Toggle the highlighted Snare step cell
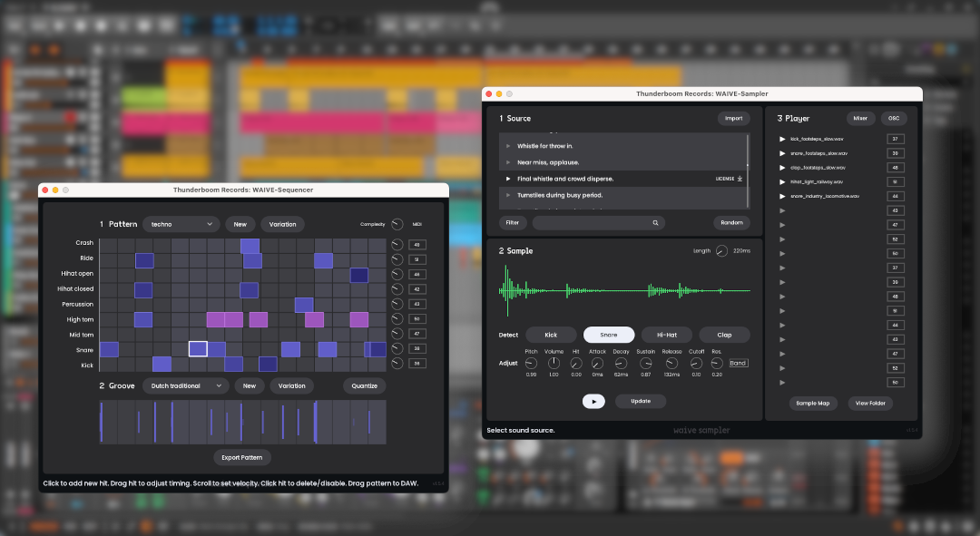Screen dimensions: 980x536 point(198,349)
